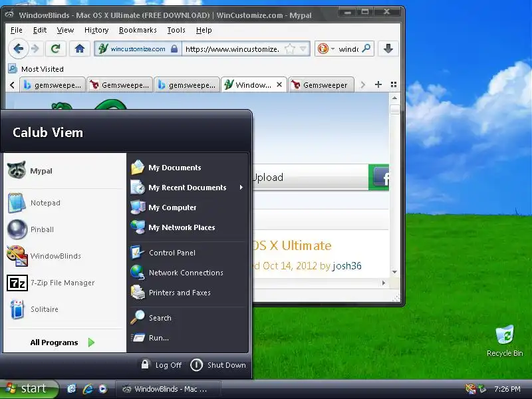This screenshot has width=532, height=399.
Task: Open the Most Visited bookmarks folder
Action: [36, 69]
